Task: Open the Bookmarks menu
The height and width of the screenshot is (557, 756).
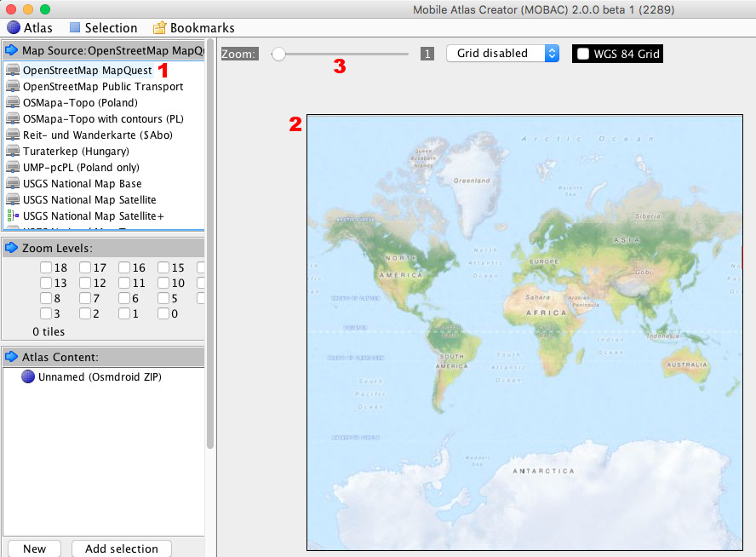Action: [194, 28]
